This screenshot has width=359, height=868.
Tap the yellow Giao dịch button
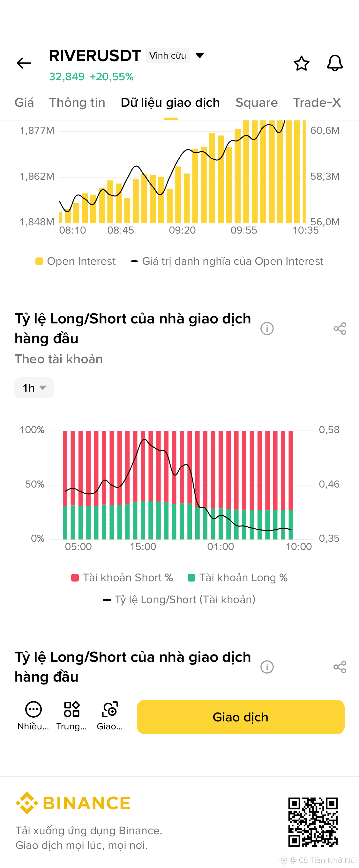tap(241, 717)
